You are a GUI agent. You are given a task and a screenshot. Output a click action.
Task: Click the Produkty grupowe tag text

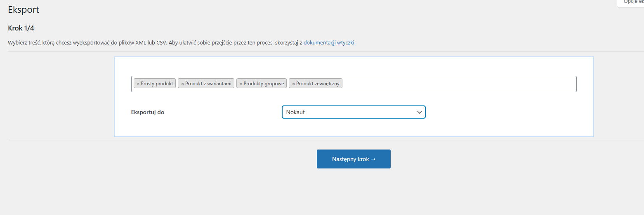pos(264,84)
